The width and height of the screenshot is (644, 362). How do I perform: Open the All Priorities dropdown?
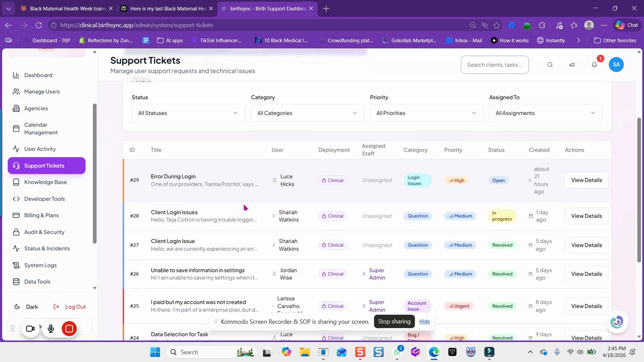coord(426,113)
